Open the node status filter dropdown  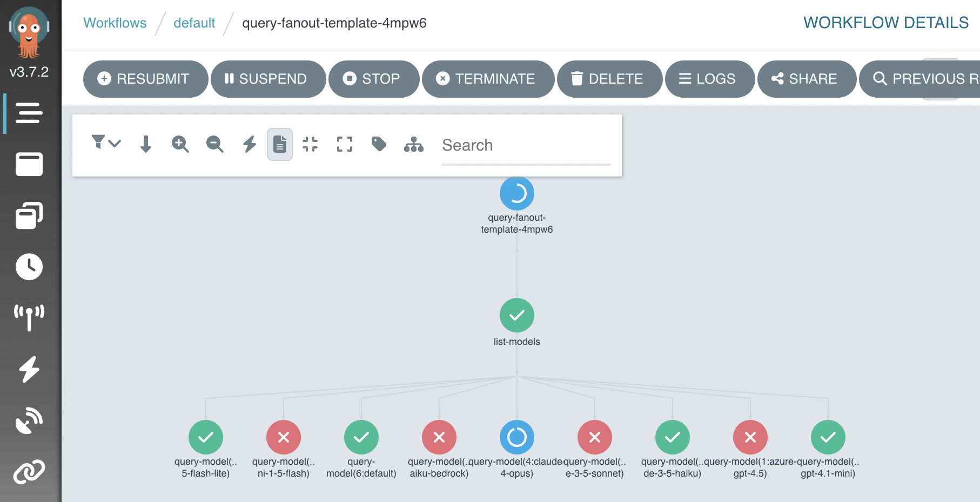click(x=106, y=144)
